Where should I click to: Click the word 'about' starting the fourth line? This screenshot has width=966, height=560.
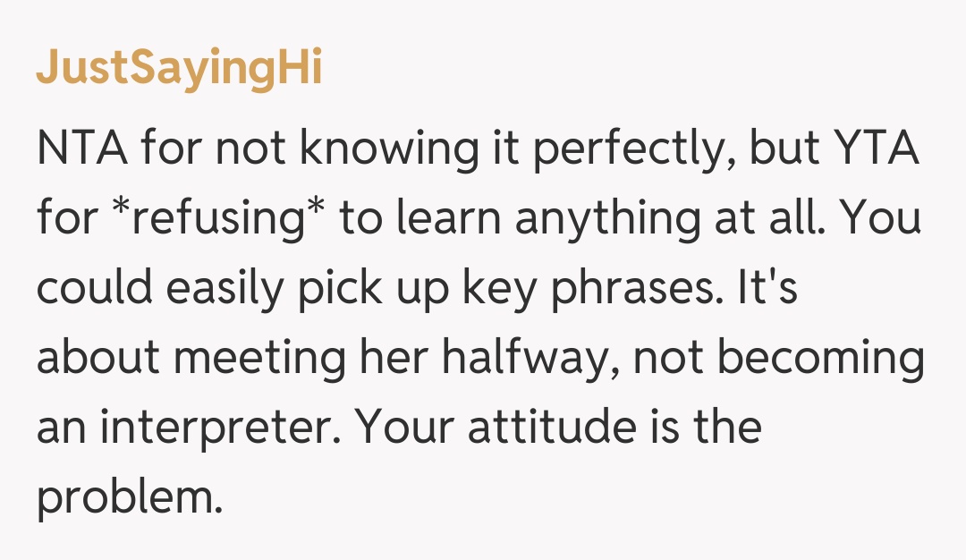point(98,360)
